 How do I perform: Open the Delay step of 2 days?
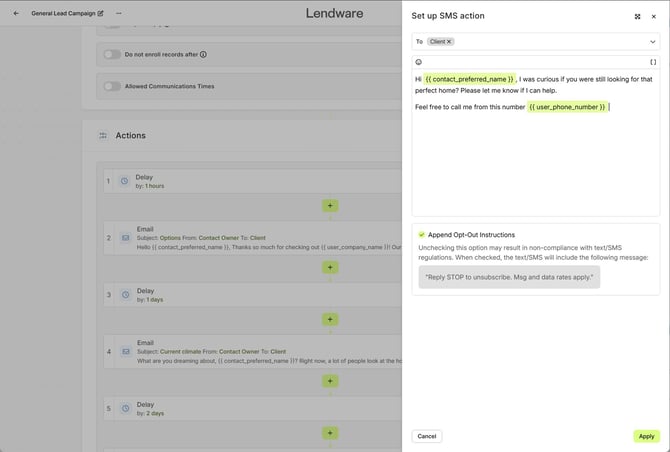[x=250, y=408]
